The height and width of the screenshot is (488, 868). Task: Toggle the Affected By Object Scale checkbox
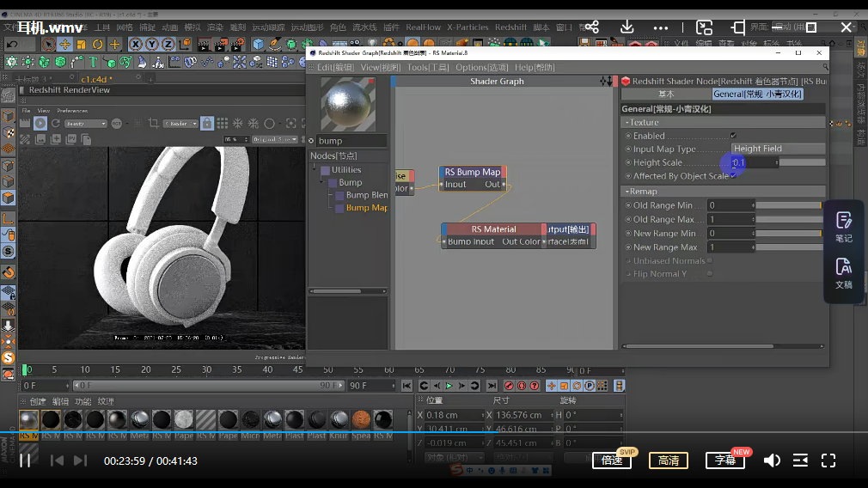coord(733,176)
